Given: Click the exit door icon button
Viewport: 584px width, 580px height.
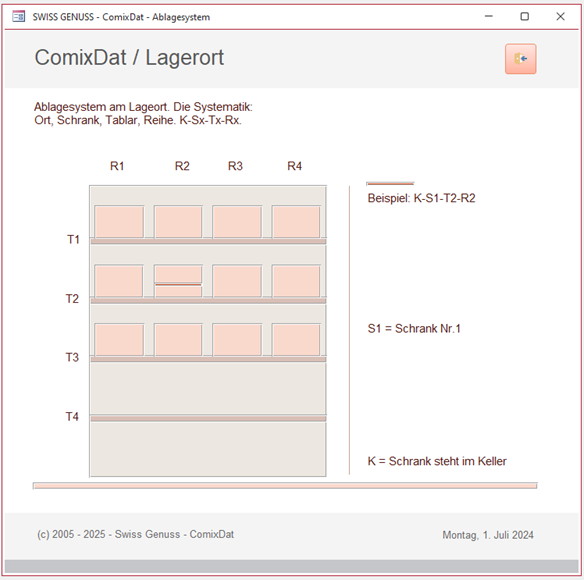Looking at the screenshot, I should click(520, 59).
